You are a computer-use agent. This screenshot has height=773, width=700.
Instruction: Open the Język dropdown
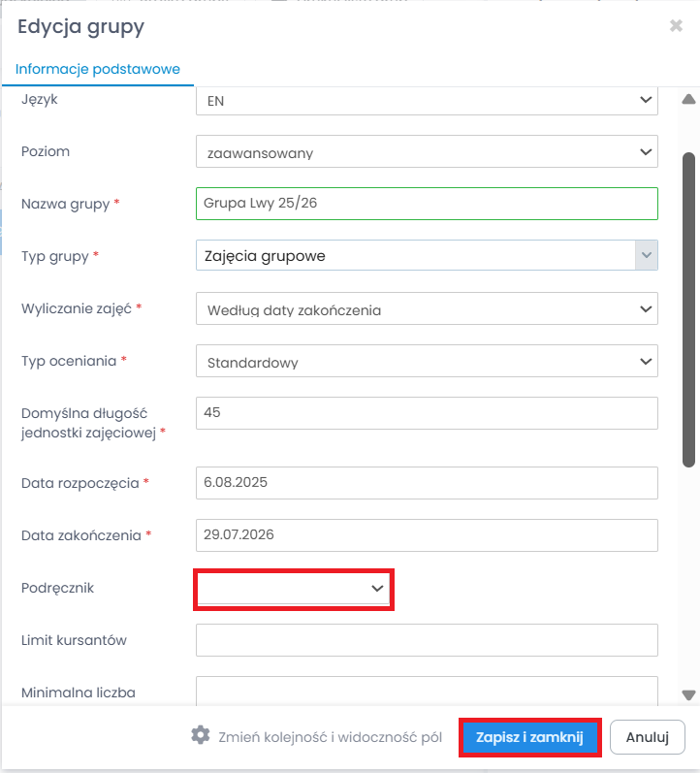pyautogui.click(x=427, y=100)
